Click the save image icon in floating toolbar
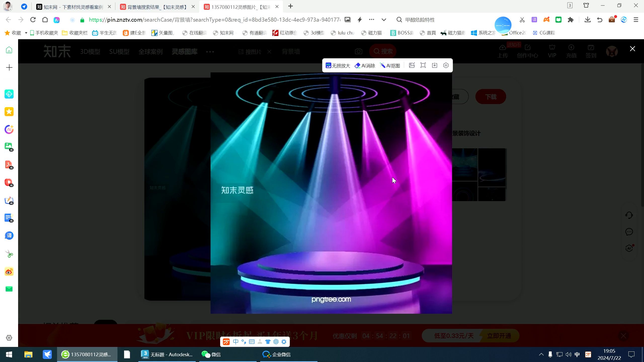The width and height of the screenshot is (644, 362). pyautogui.click(x=434, y=65)
